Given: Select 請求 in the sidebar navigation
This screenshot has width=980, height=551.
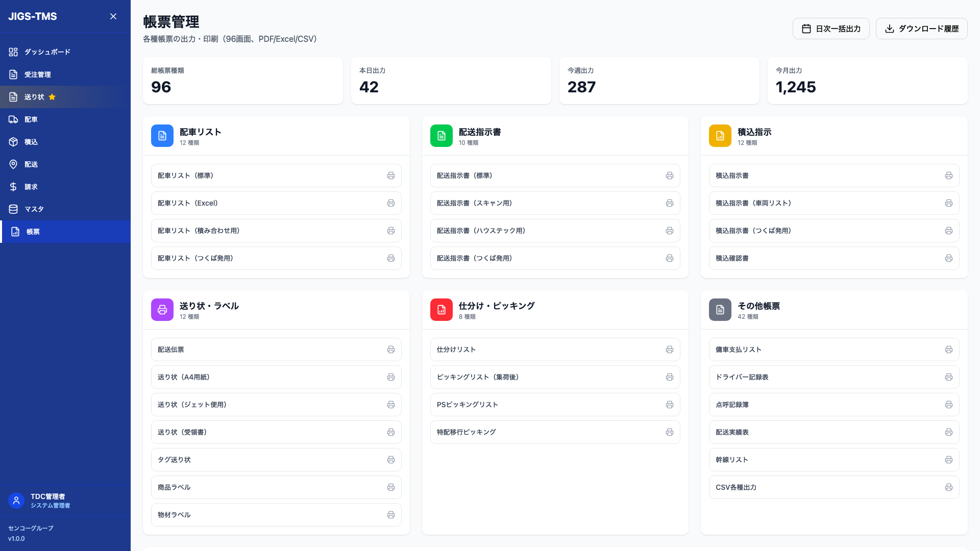Looking at the screenshot, I should 31,187.
